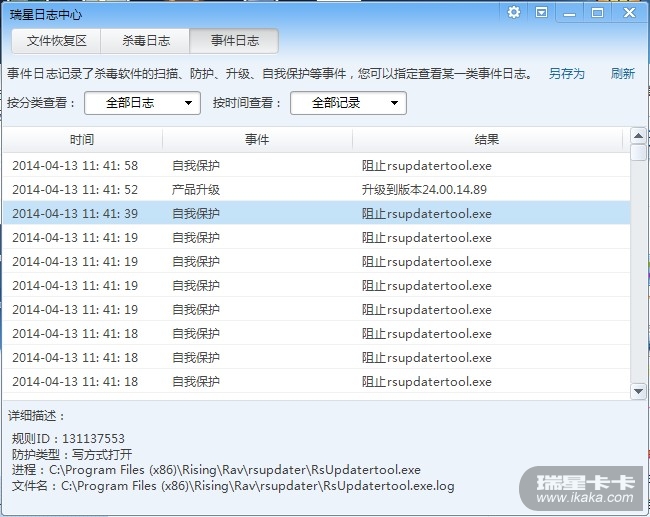This screenshot has width=650, height=517.
Task: Select the 事件日志 tab
Action: pyautogui.click(x=234, y=41)
